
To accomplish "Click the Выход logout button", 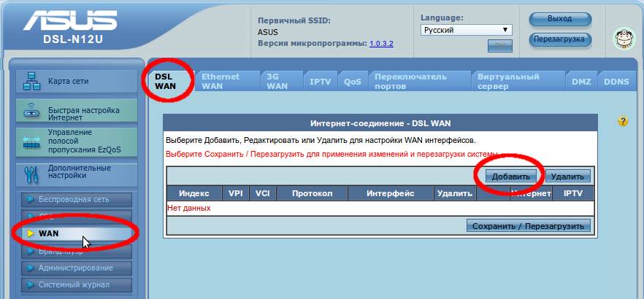I will point(560,19).
